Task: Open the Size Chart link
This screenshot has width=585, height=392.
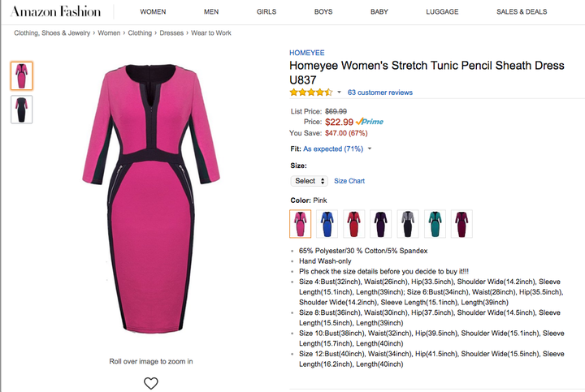Action: [x=349, y=181]
